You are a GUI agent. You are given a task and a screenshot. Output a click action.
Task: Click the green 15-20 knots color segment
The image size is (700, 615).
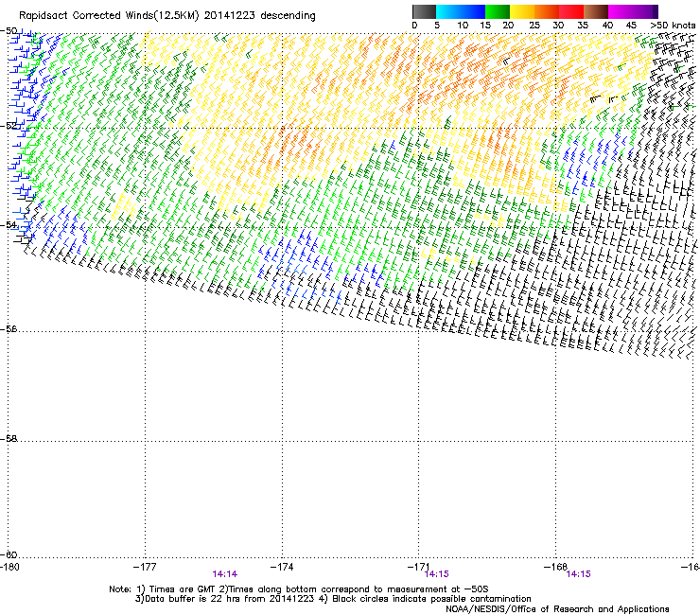[x=498, y=11]
